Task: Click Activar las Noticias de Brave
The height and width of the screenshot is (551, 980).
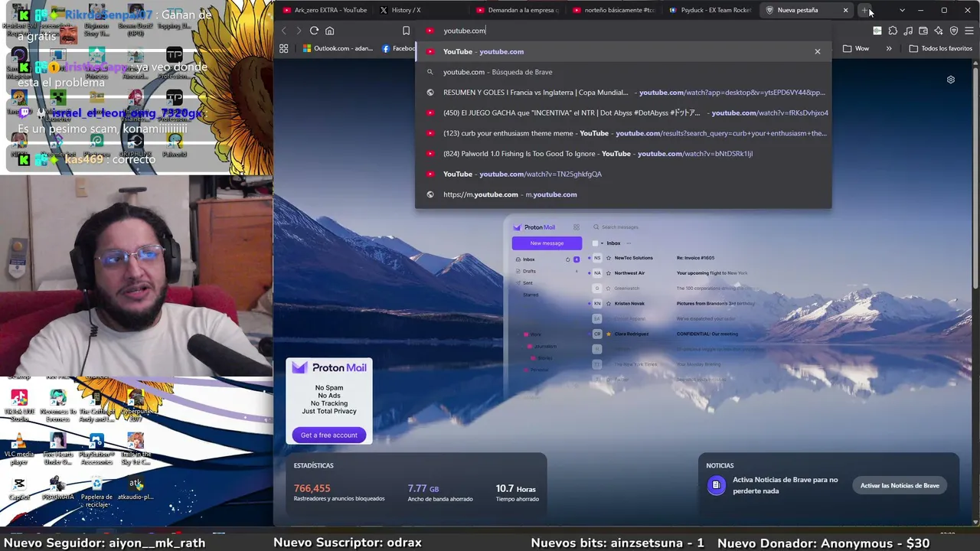Action: (x=900, y=485)
